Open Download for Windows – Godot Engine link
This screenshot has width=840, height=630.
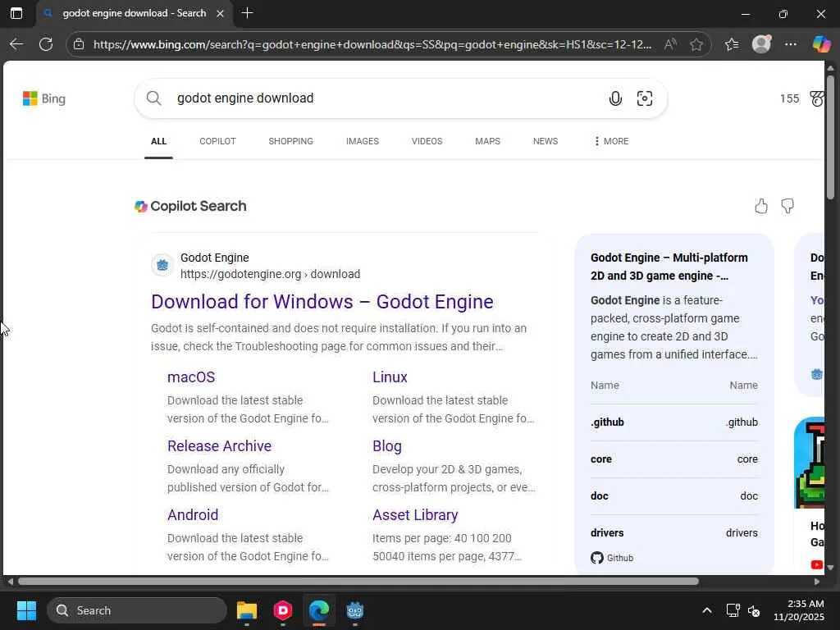322,301
